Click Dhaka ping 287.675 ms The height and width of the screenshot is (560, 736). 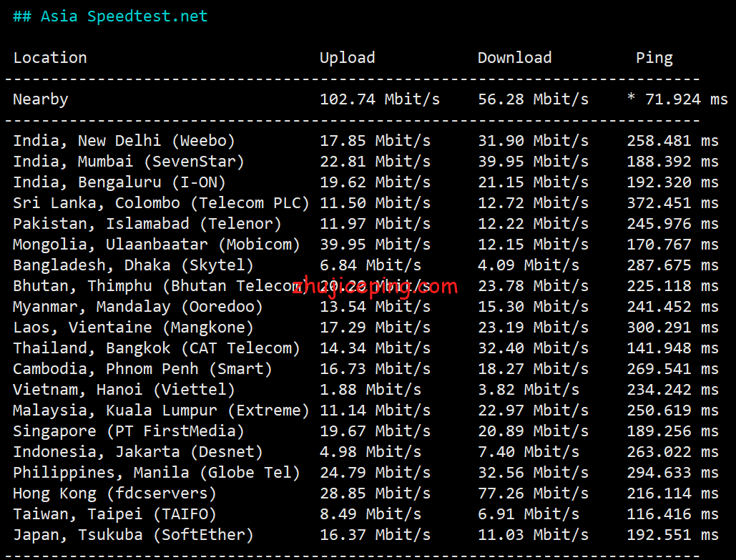click(672, 265)
